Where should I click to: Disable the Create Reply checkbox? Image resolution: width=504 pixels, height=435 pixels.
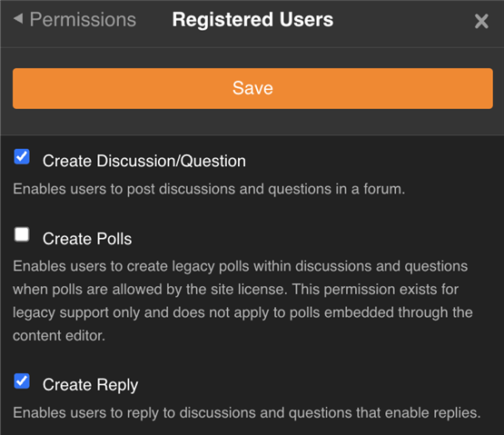click(22, 381)
